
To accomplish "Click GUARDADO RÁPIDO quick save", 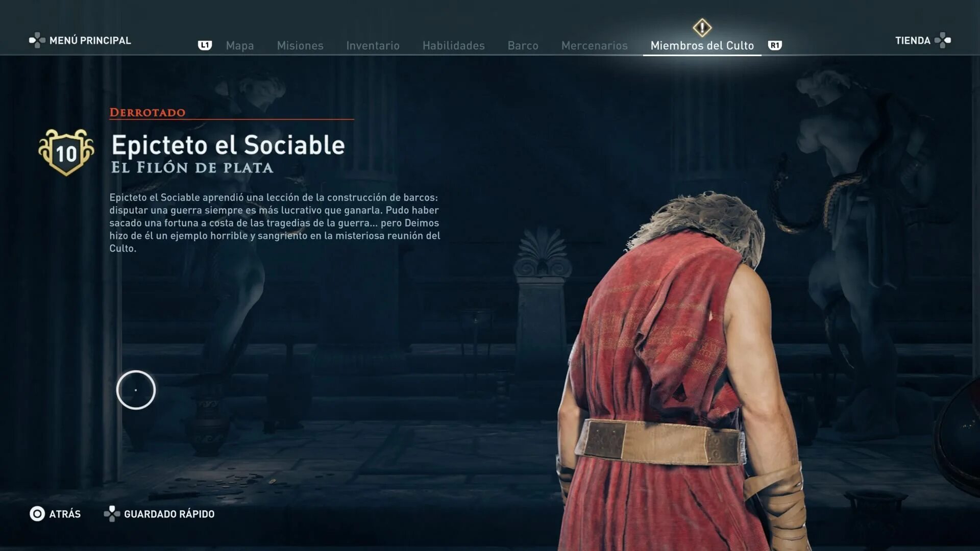I will tap(169, 514).
